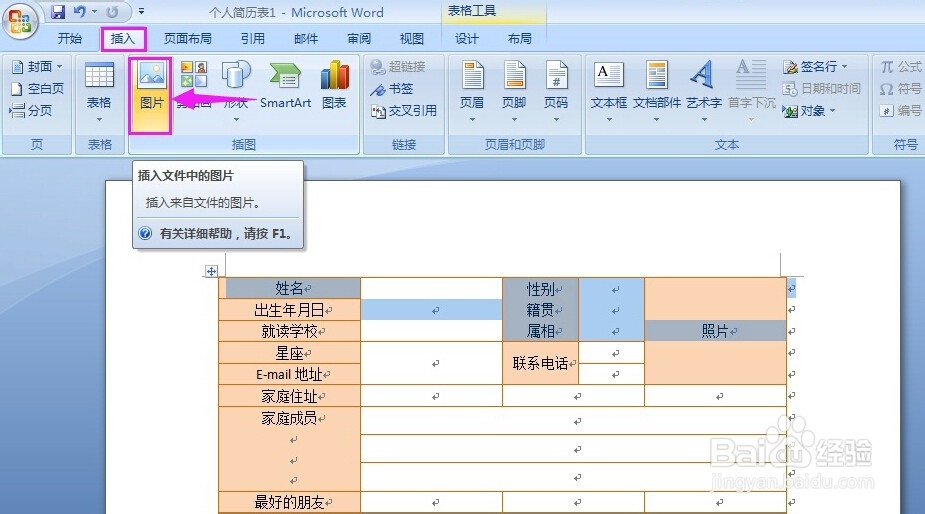Open the table tools 布局 tab
This screenshot has width=925, height=514.
coord(520,38)
